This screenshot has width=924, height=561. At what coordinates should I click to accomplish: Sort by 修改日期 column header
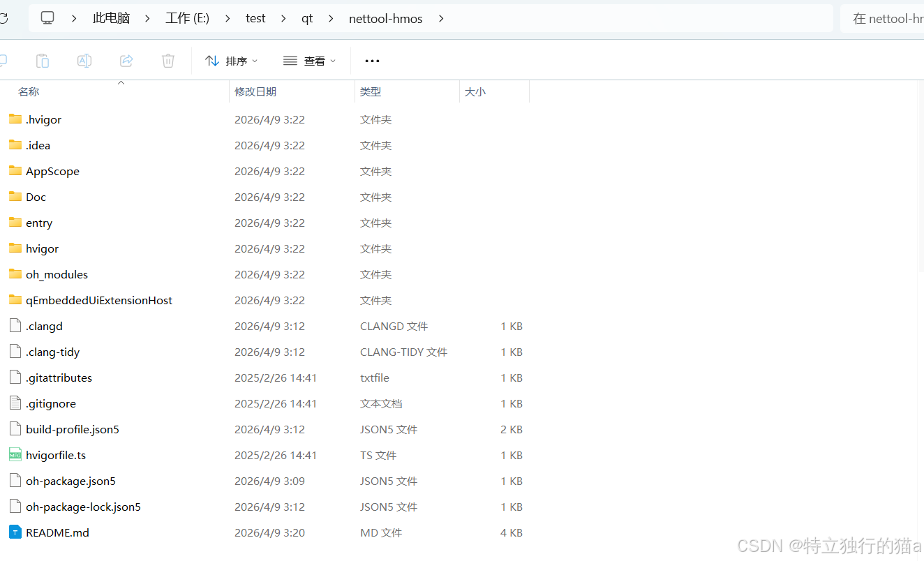255,91
